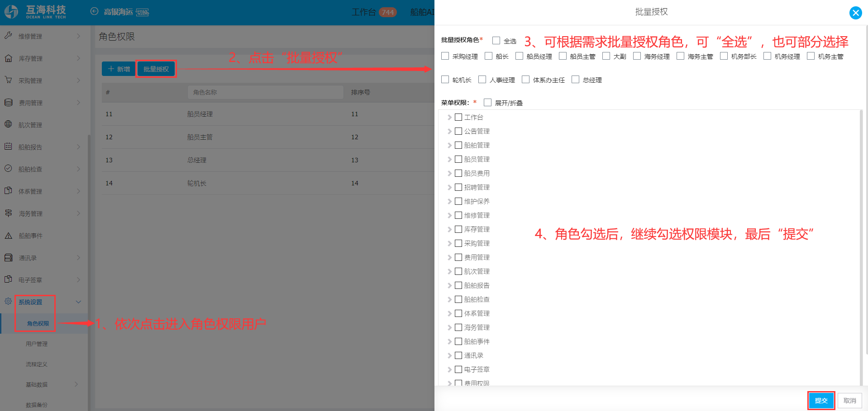The image size is (868, 411).
Task: Tick the 全选 checkbox
Action: pyautogui.click(x=496, y=41)
